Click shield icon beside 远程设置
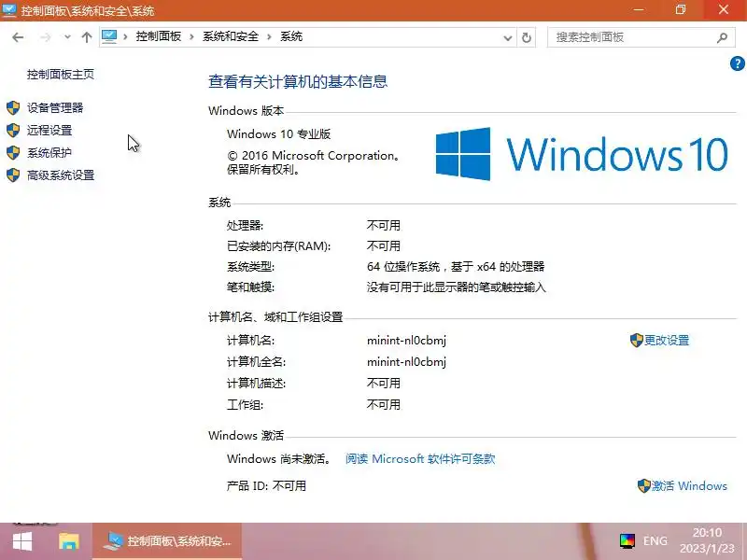747x560 pixels. coord(13,130)
